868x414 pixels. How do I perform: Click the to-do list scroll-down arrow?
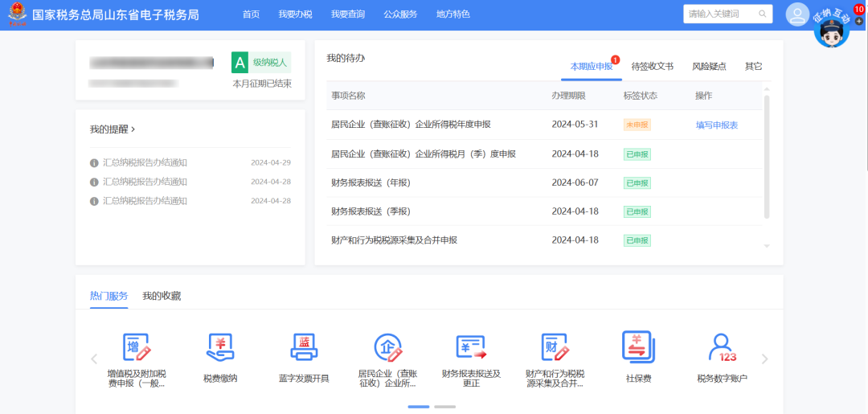pos(767,245)
